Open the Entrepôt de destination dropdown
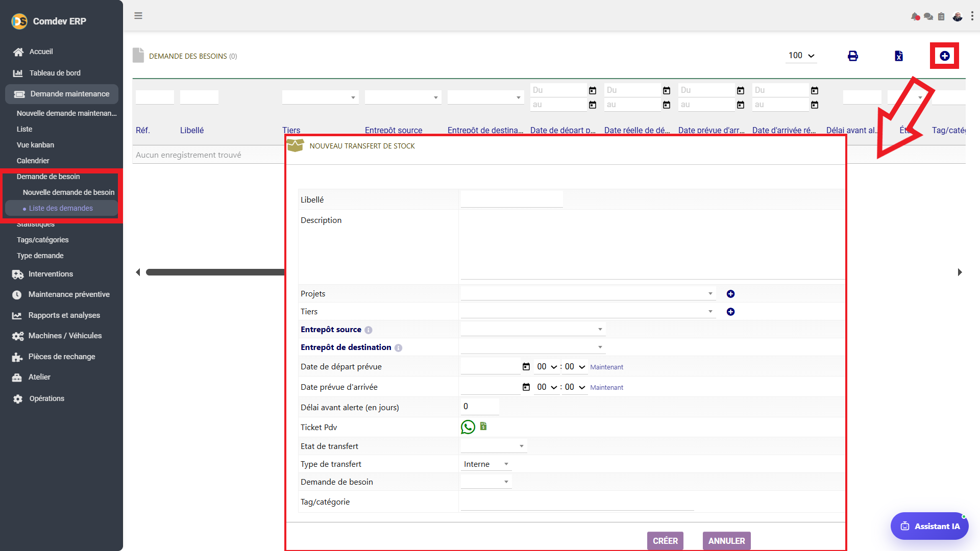This screenshot has height=551, width=980. tap(533, 347)
